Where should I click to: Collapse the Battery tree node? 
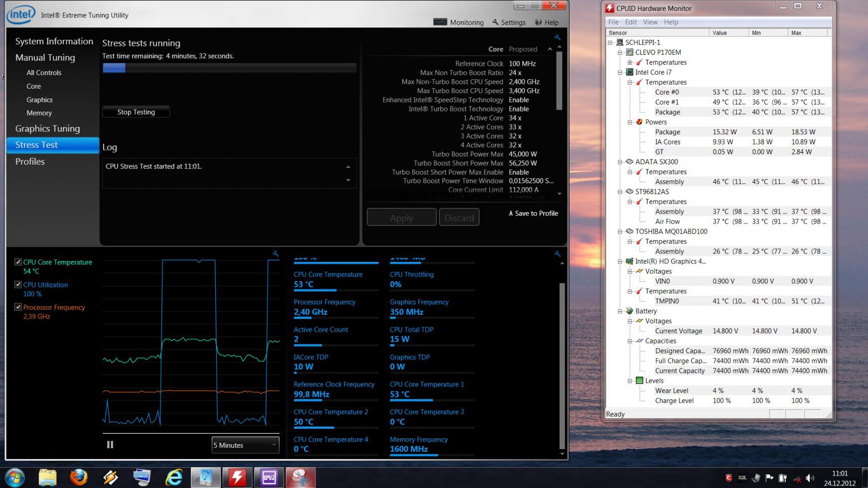pyautogui.click(x=620, y=311)
